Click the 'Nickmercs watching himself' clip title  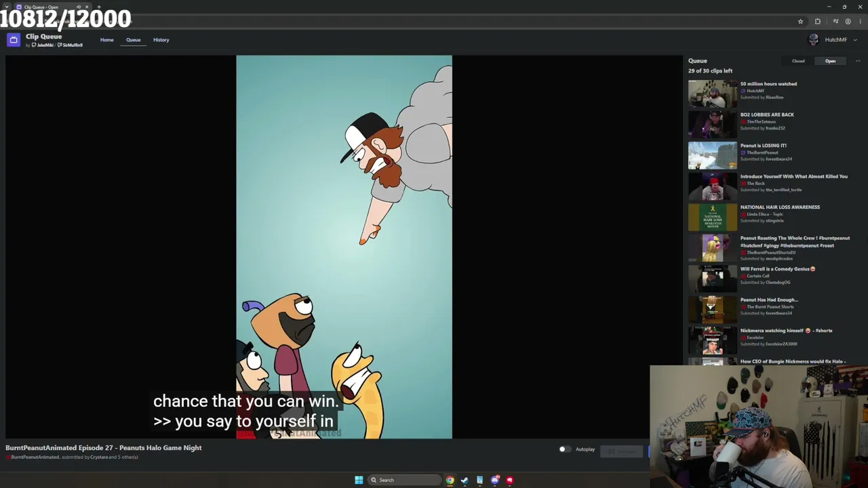786,331
